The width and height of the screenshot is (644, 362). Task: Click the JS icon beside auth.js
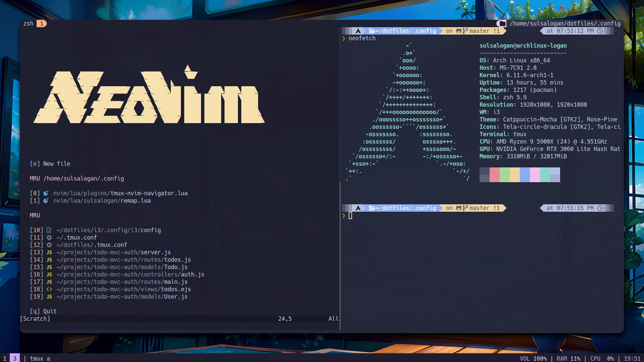[49, 274]
